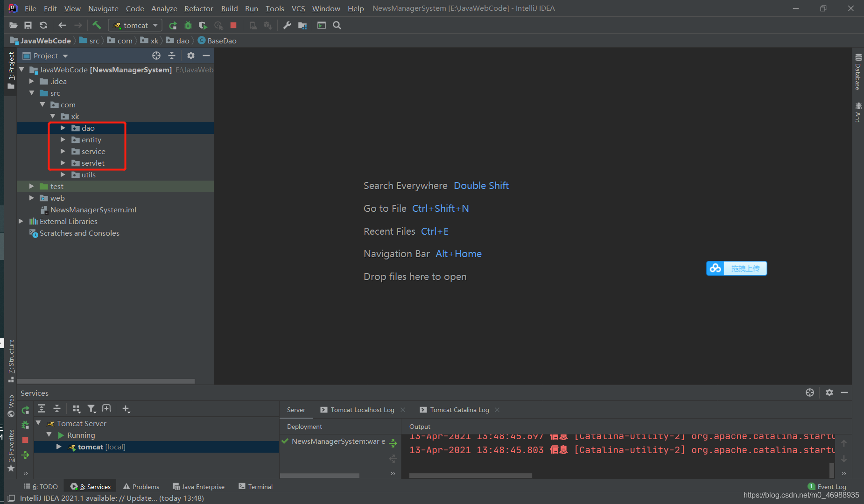864x504 pixels.
Task: Click BaseDao in the breadcrumb bar
Action: (x=217, y=41)
